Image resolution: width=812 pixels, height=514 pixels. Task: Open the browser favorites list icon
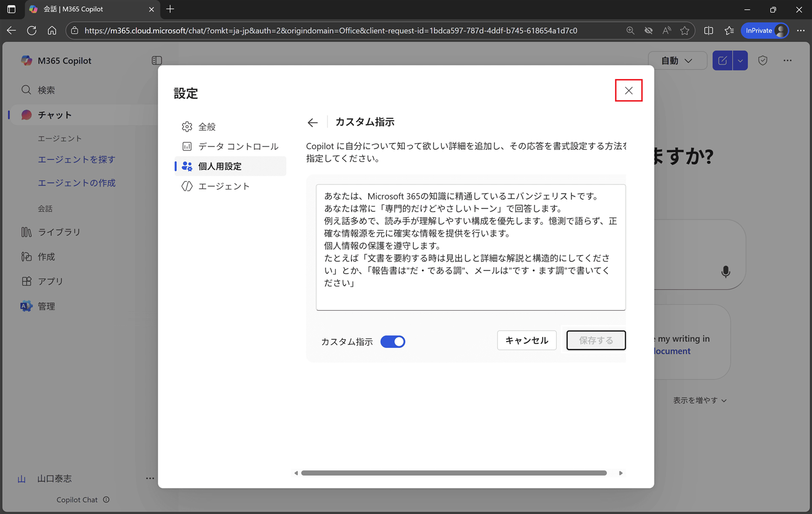coord(729,31)
